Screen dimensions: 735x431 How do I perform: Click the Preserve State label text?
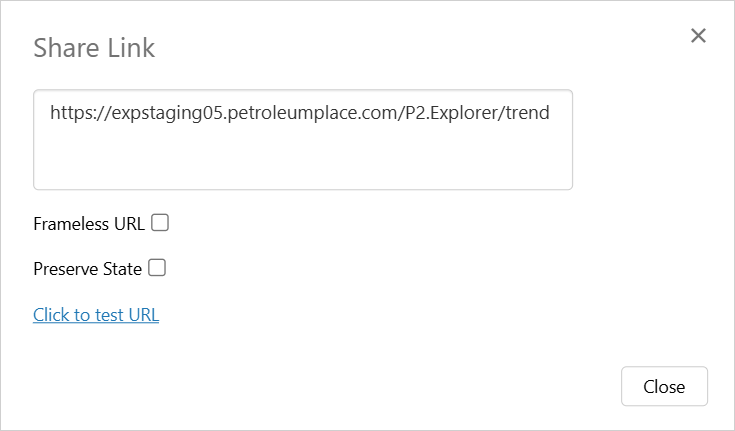tap(87, 269)
